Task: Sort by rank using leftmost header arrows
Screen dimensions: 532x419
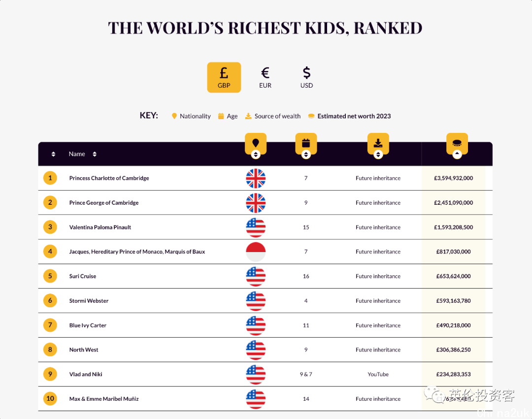Action: tap(53, 154)
